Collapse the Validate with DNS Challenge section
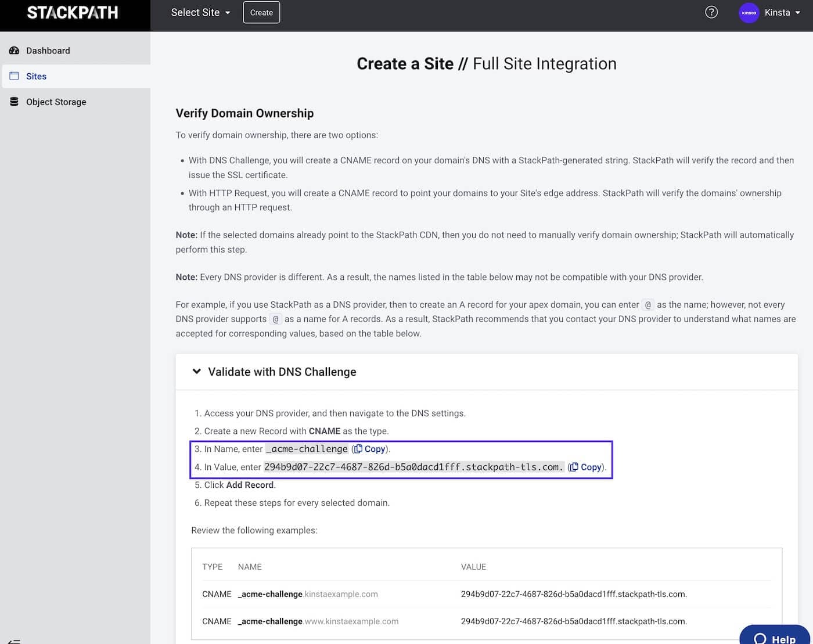Viewport: 813px width, 644px height. point(197,372)
